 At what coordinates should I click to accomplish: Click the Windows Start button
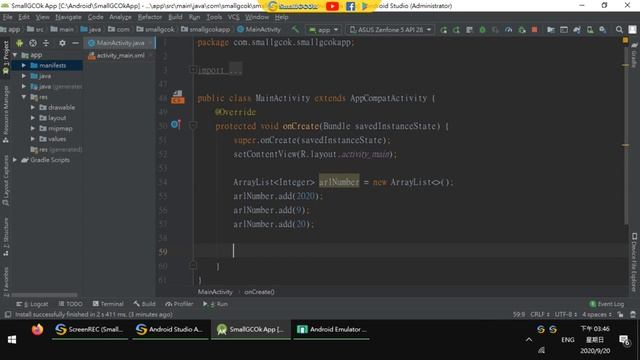click(12, 339)
